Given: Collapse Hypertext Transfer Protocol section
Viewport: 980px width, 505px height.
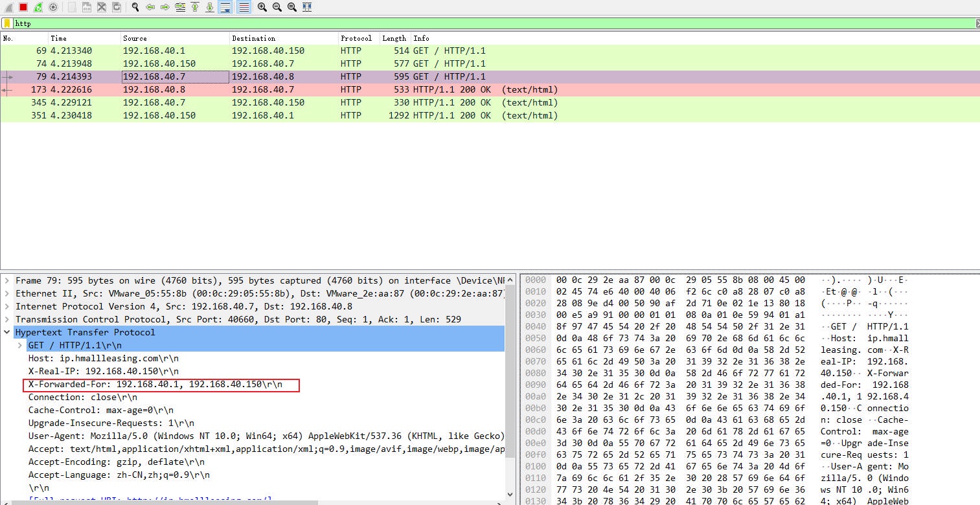Looking at the screenshot, I should point(7,333).
